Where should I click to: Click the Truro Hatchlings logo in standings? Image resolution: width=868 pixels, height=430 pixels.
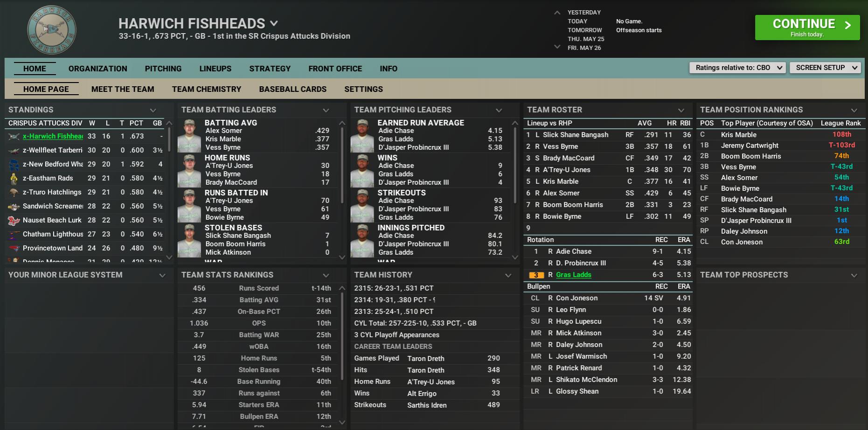coord(14,192)
